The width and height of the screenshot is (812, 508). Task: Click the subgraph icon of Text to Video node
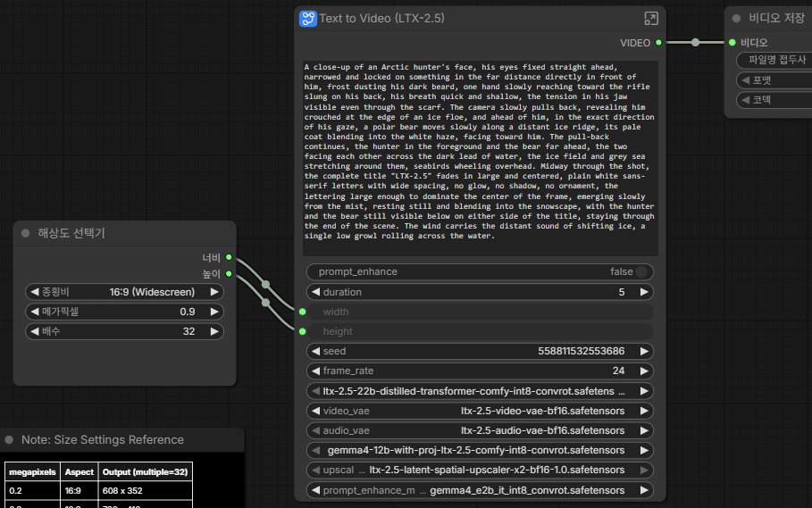308,19
